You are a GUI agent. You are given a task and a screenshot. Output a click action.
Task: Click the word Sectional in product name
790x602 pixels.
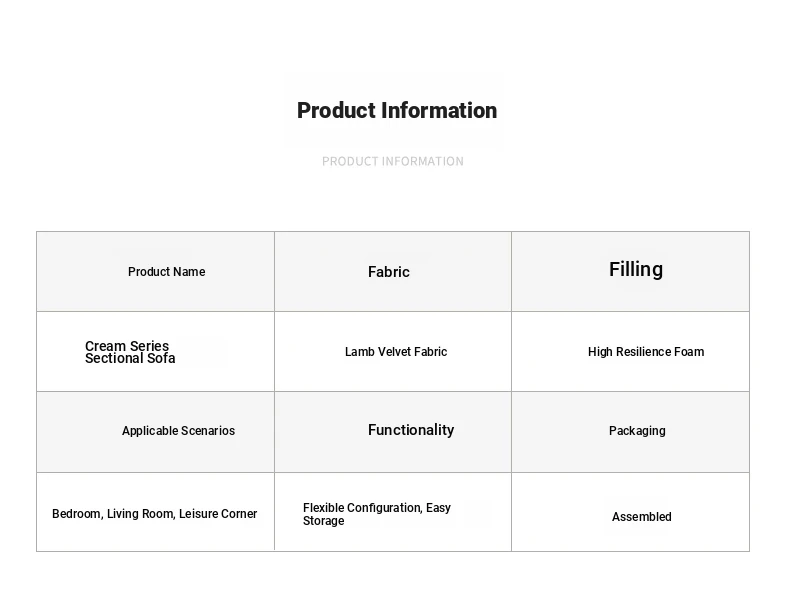[114, 358]
